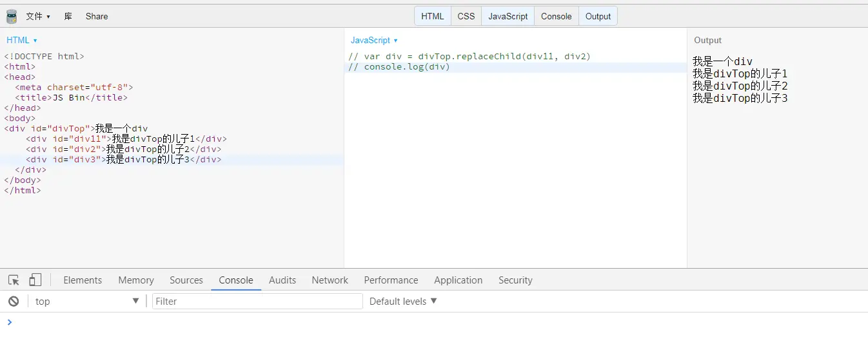This screenshot has height=355, width=868.
Task: Switch to the Application devtools tab
Action: (x=459, y=280)
